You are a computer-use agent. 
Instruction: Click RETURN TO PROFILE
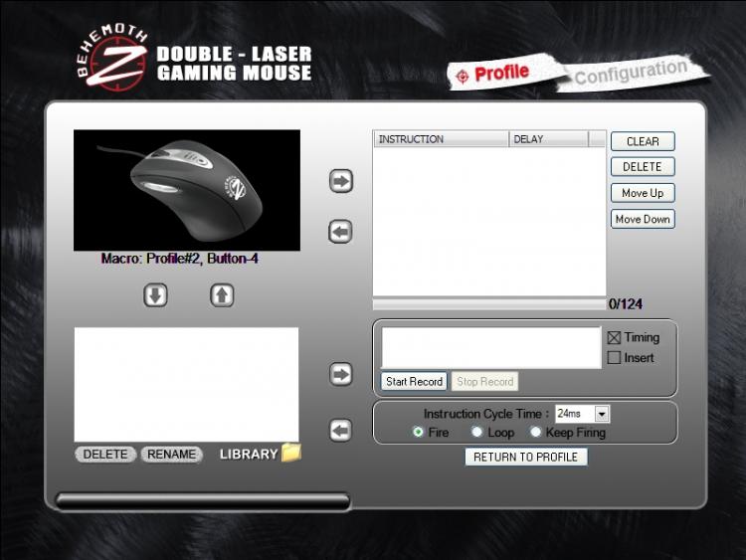click(x=526, y=457)
